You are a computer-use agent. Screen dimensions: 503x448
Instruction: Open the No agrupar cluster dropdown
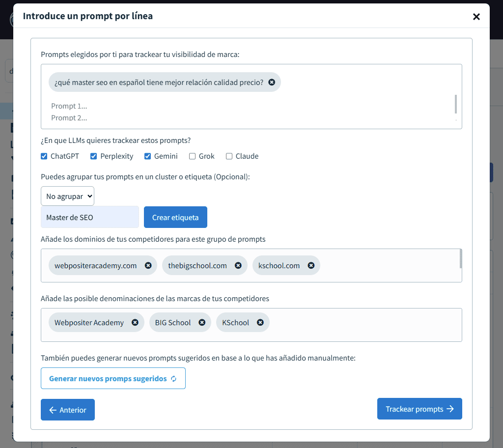(67, 196)
